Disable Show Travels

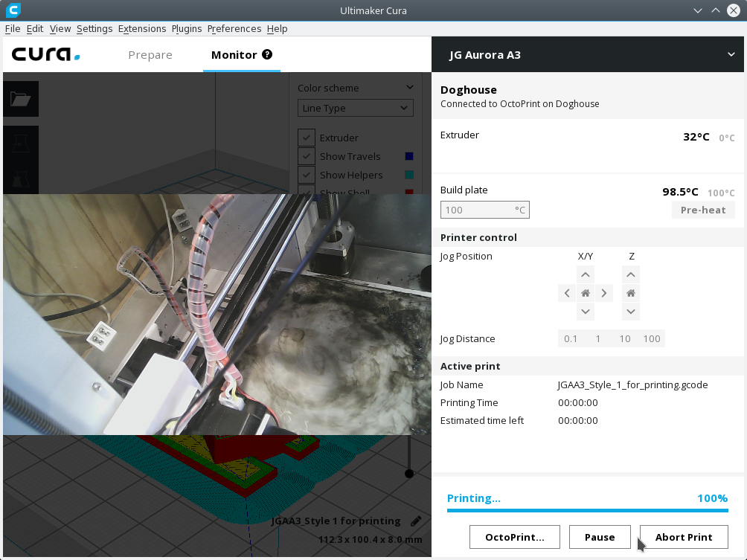[x=306, y=156]
